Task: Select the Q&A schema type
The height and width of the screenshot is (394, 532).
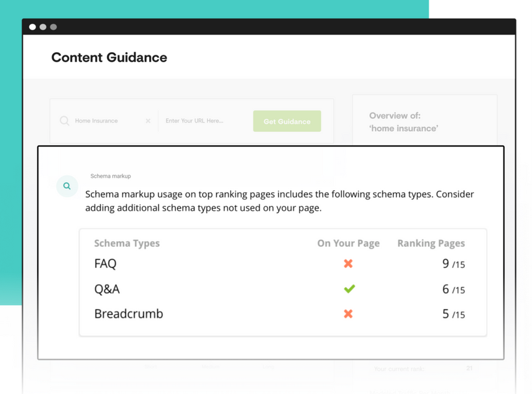Action: (x=107, y=289)
